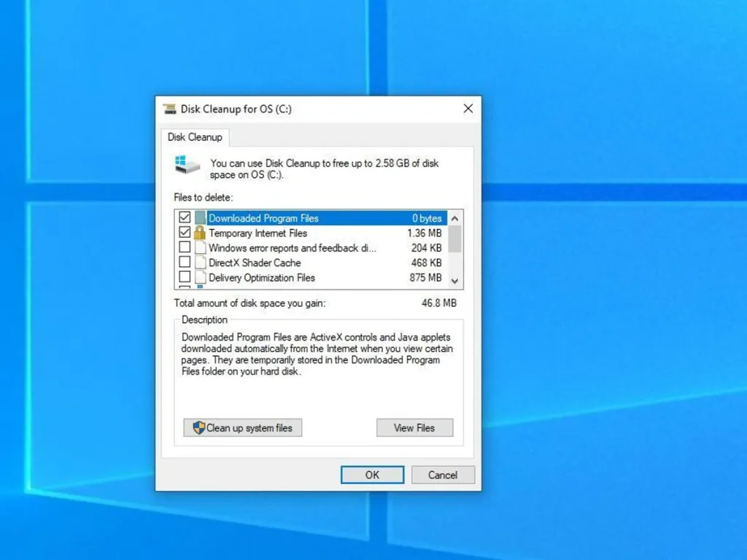Click the file icon beside DirectX Shader Cache
This screenshot has width=747, height=560.
199,262
